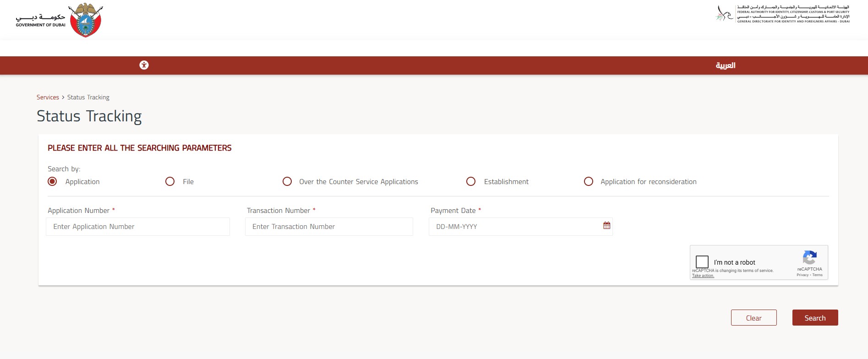Open reCAPTCHA Terms link

pyautogui.click(x=818, y=275)
